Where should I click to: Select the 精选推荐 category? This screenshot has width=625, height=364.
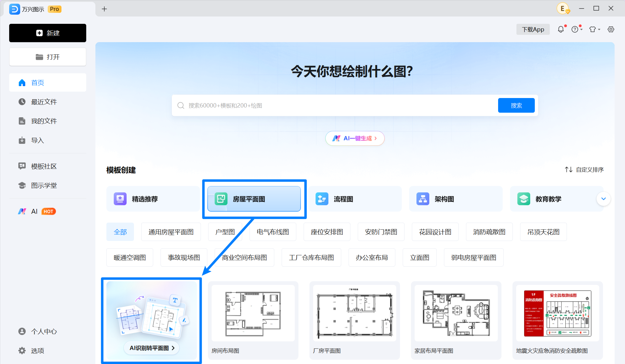[x=153, y=199]
